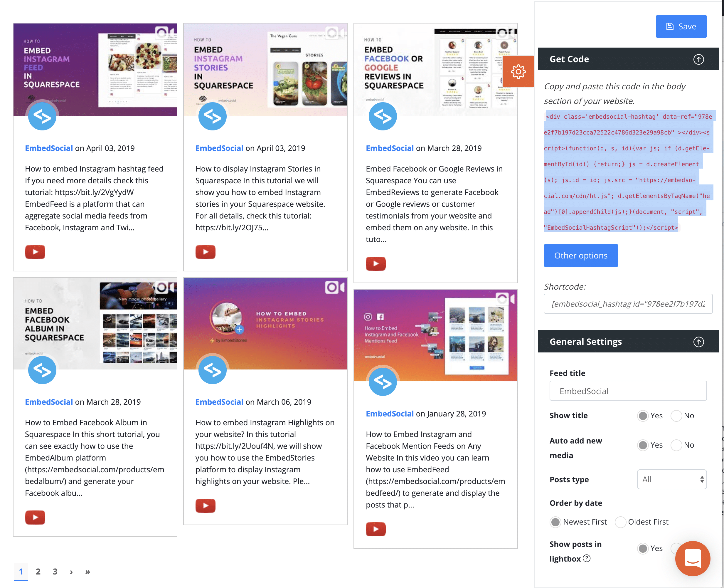
Task: Select Oldest First ordering
Action: click(620, 522)
